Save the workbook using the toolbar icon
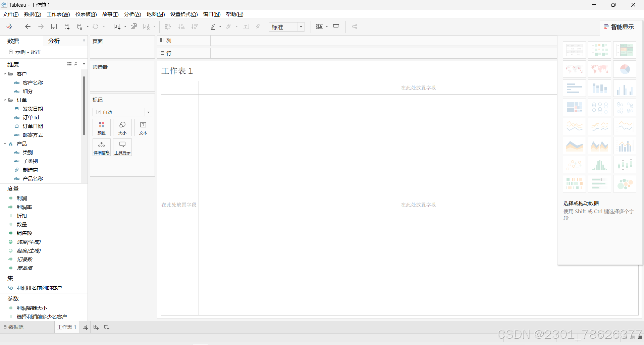 pos(54,26)
